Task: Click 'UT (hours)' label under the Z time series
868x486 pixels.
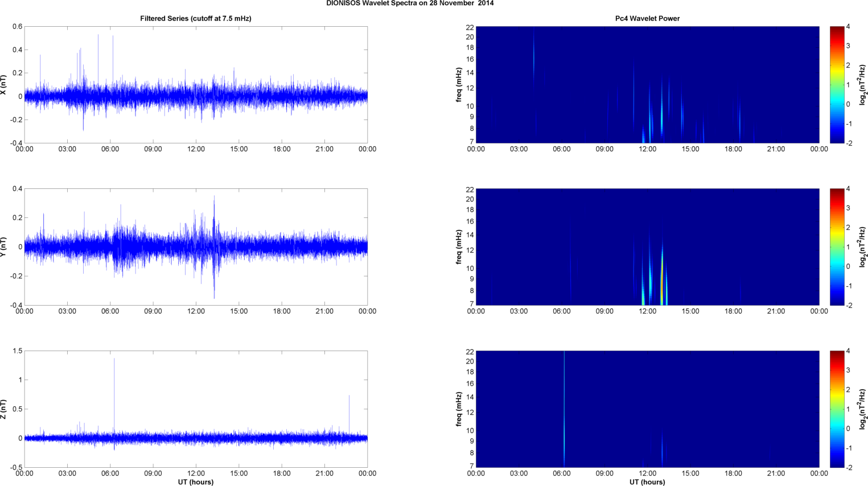Action: 196,482
